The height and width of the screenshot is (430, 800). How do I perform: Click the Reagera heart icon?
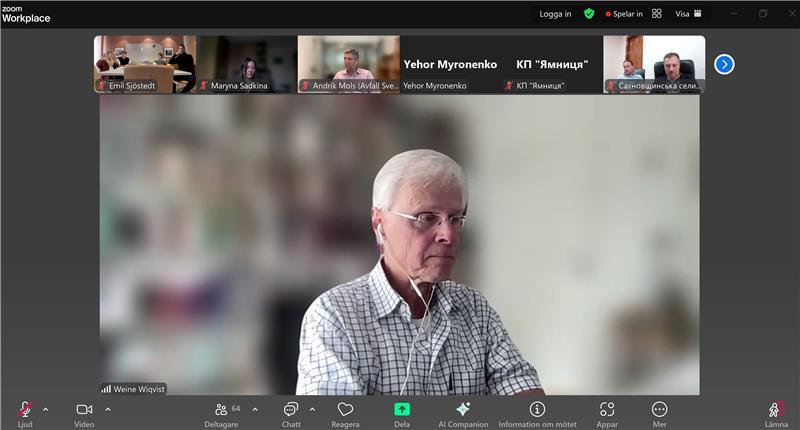click(x=345, y=410)
